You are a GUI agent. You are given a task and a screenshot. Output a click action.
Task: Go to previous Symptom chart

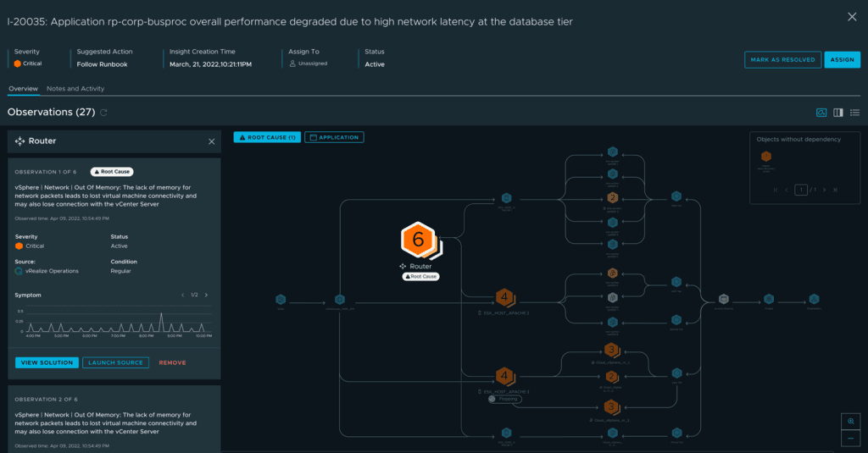pyautogui.click(x=183, y=295)
